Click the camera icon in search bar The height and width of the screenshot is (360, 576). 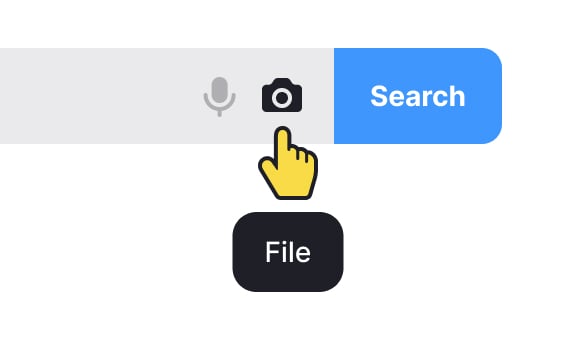coord(282,95)
